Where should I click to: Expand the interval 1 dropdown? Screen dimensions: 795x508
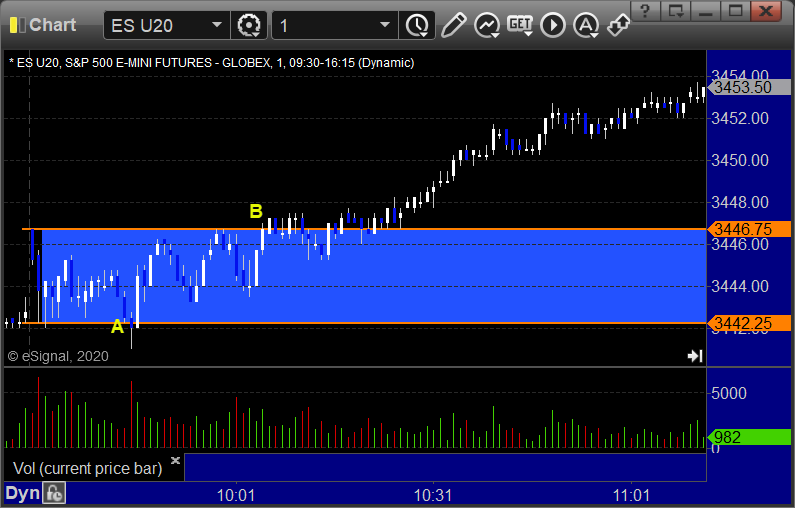coord(385,25)
